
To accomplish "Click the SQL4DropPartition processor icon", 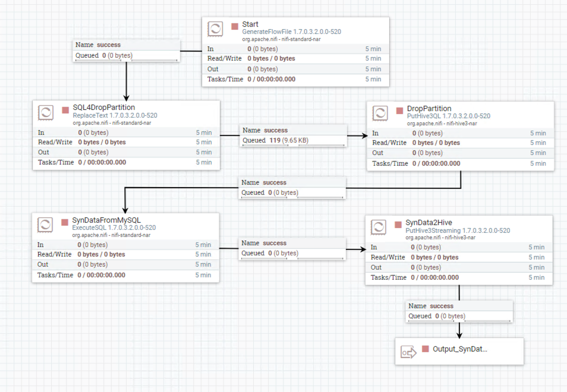I will click(x=46, y=112).
